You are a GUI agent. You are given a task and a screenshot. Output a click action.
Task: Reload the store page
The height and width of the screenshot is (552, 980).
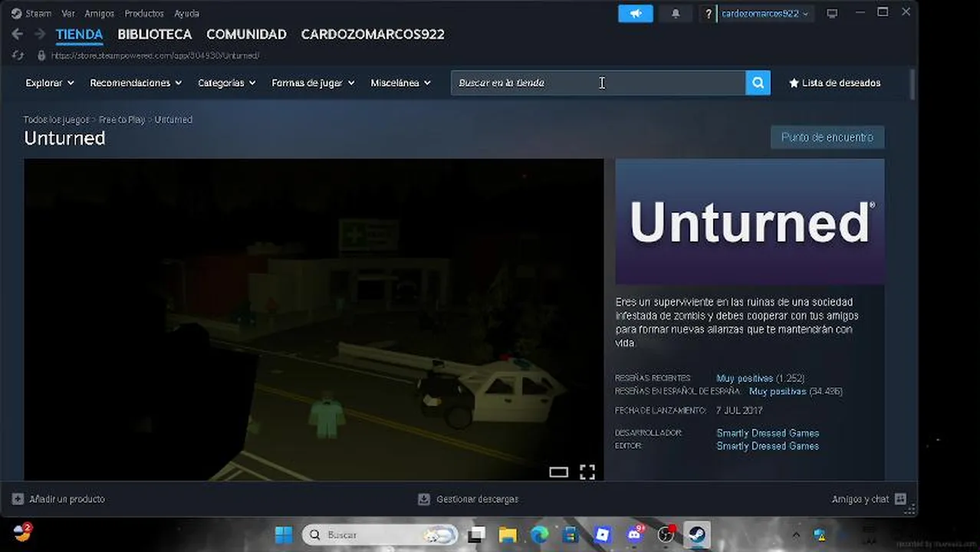[x=17, y=55]
